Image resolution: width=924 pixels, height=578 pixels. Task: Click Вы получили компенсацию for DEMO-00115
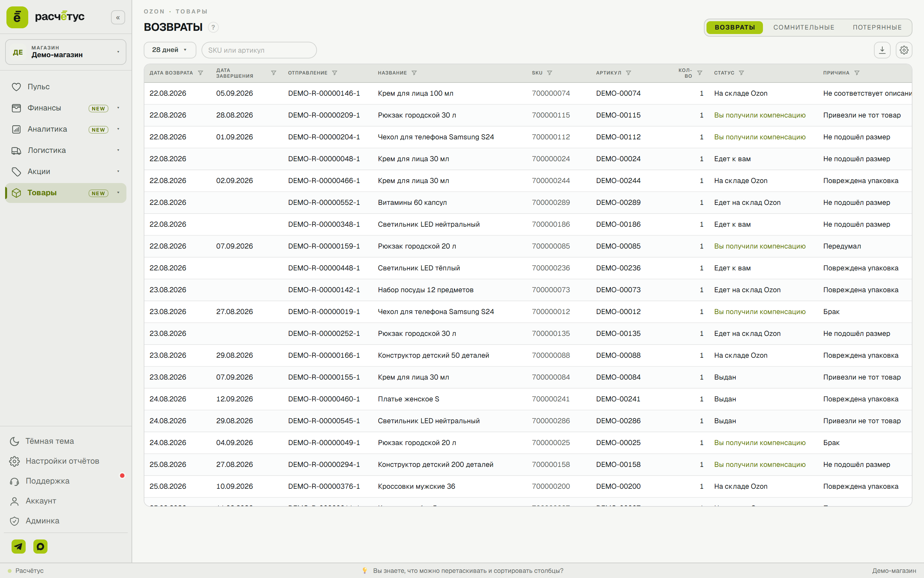[759, 115]
